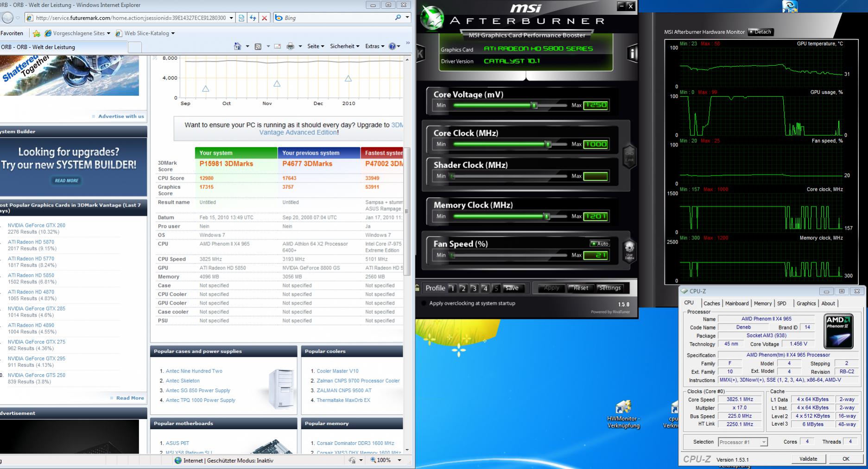Viewport: 868px width, 469px height.
Task: Switch to the SPD tab in CPU-Z
Action: (x=782, y=304)
